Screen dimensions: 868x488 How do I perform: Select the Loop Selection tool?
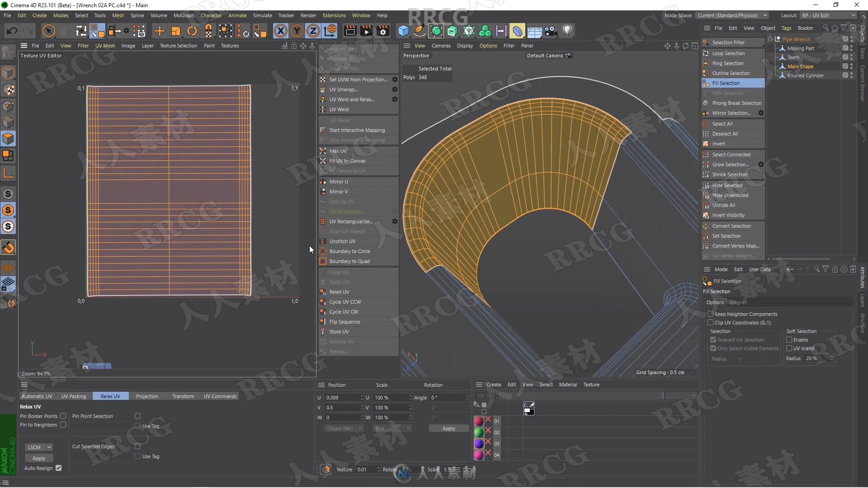(x=728, y=53)
